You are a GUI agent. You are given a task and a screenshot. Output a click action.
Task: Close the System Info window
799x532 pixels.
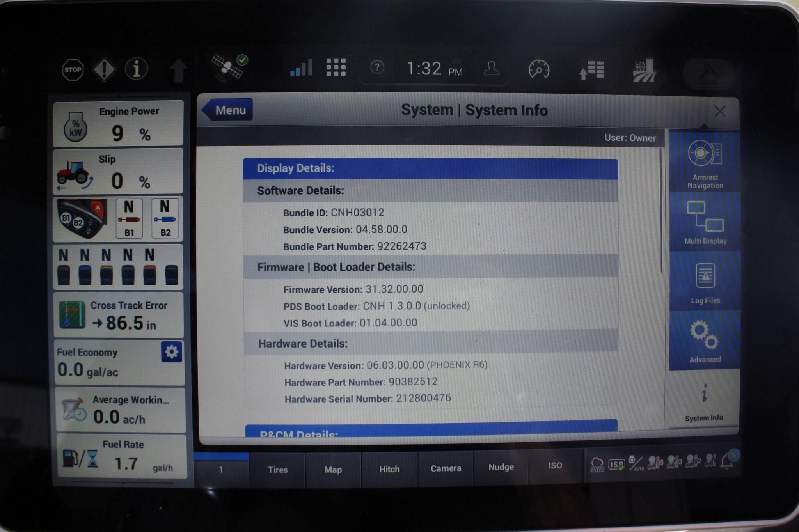720,111
